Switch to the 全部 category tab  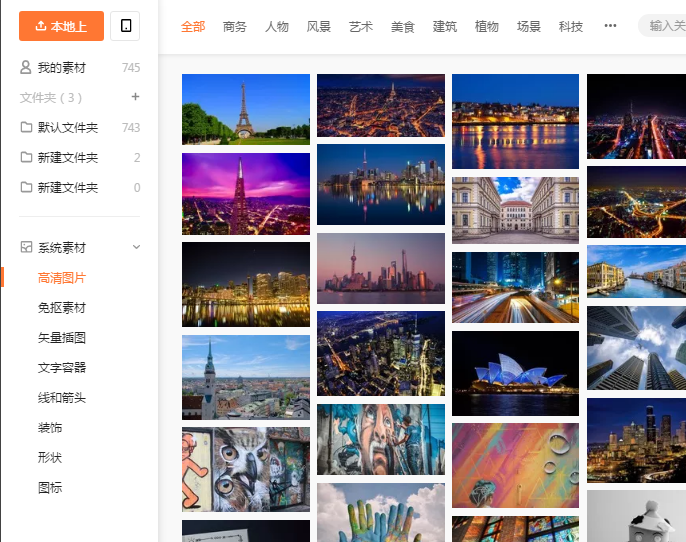[193, 27]
